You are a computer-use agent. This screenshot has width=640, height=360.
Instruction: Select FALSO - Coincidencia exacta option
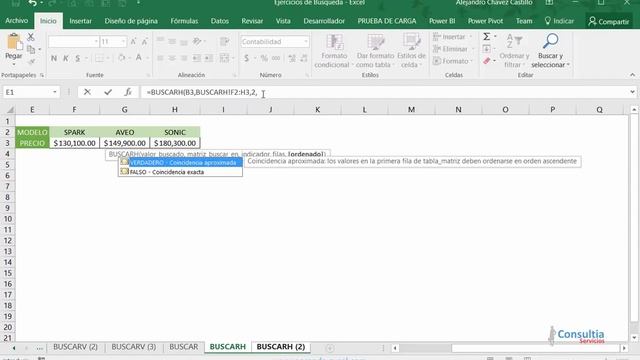click(x=180, y=172)
